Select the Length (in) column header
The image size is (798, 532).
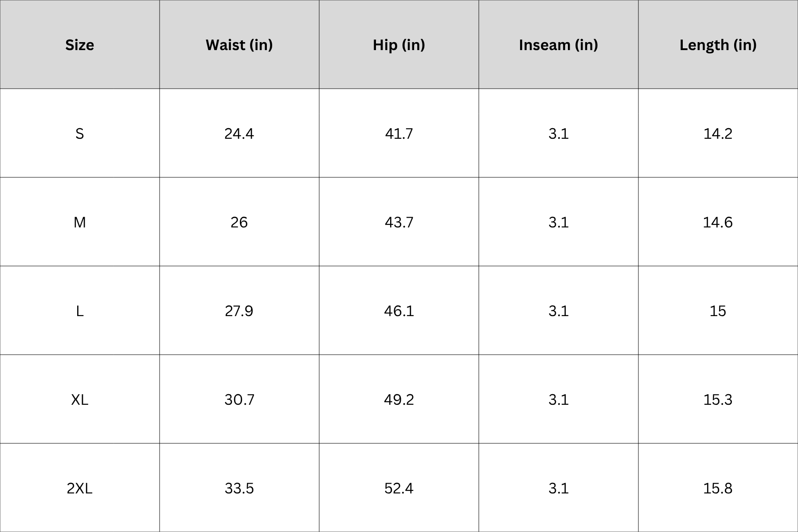pos(718,44)
